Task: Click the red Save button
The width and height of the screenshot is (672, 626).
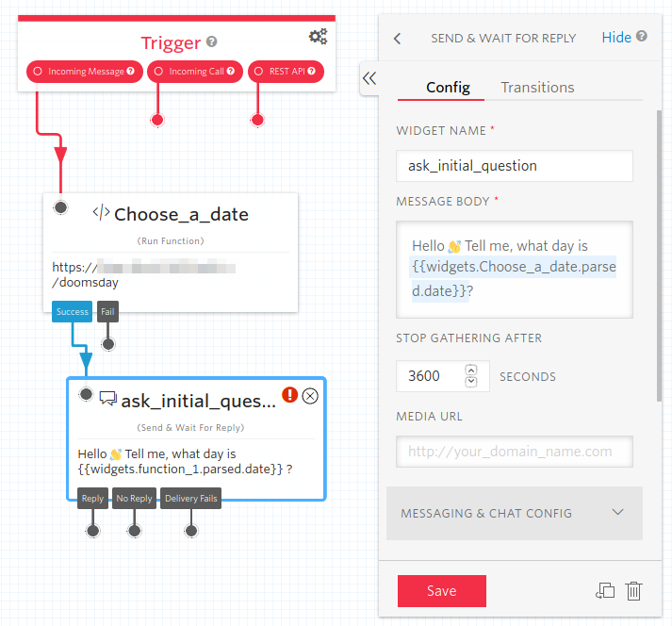Action: pos(441,591)
